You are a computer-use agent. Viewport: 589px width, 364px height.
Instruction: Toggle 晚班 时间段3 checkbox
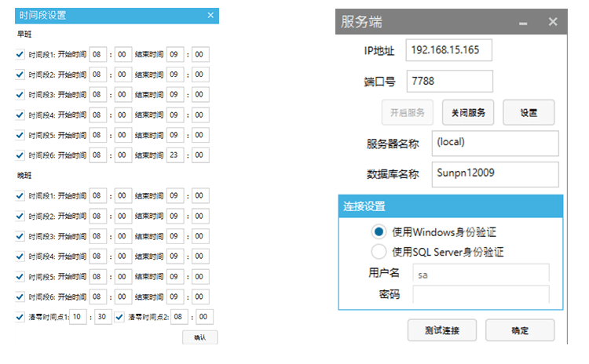coord(20,236)
